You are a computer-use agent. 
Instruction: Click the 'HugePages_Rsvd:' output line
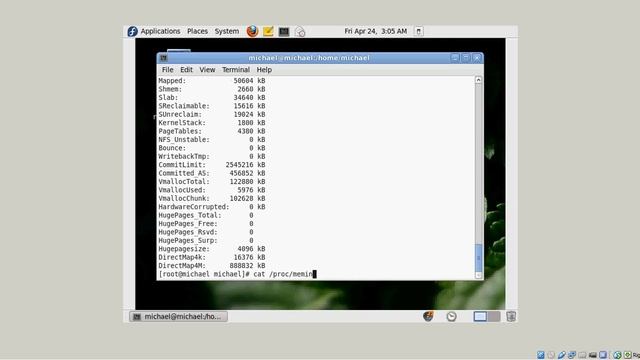click(206, 232)
